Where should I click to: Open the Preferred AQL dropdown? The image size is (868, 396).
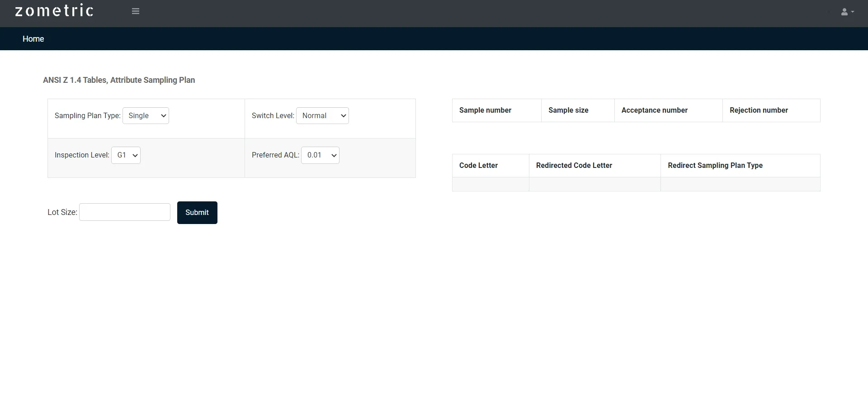(x=320, y=155)
